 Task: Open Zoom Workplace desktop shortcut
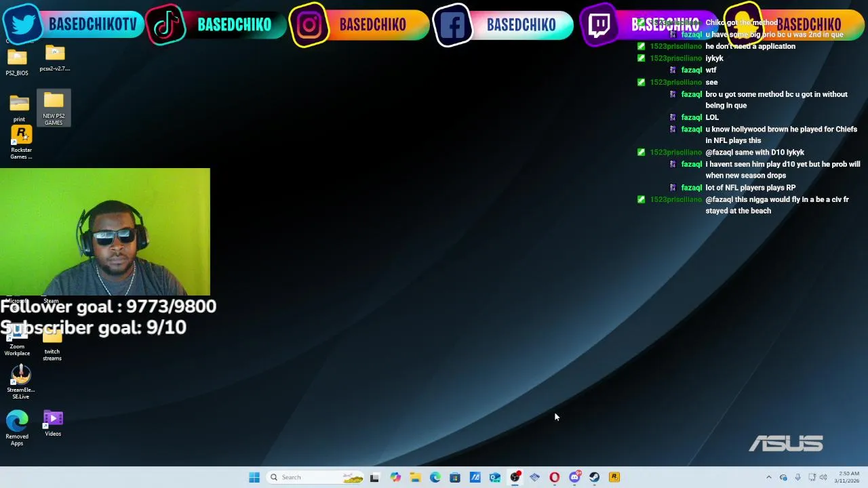(x=17, y=340)
